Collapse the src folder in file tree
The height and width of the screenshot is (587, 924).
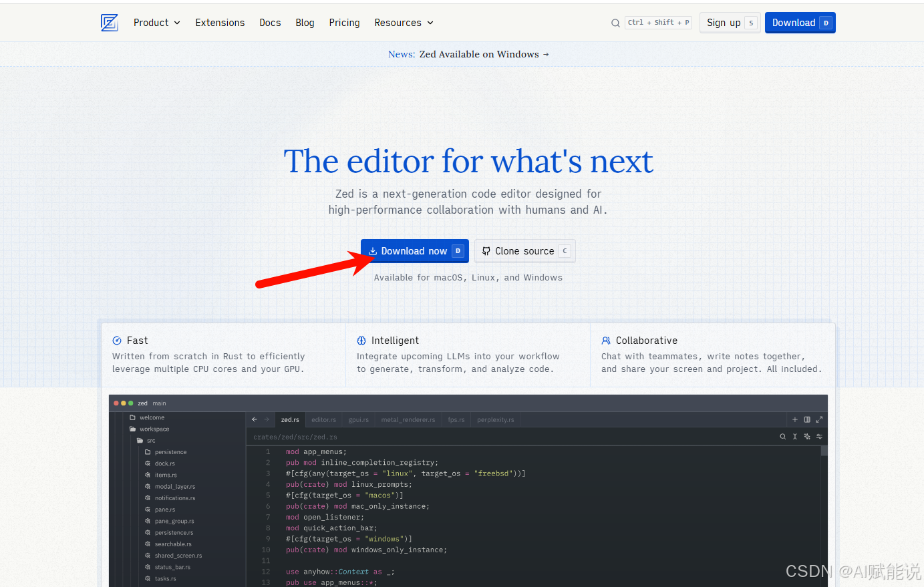coord(146,441)
